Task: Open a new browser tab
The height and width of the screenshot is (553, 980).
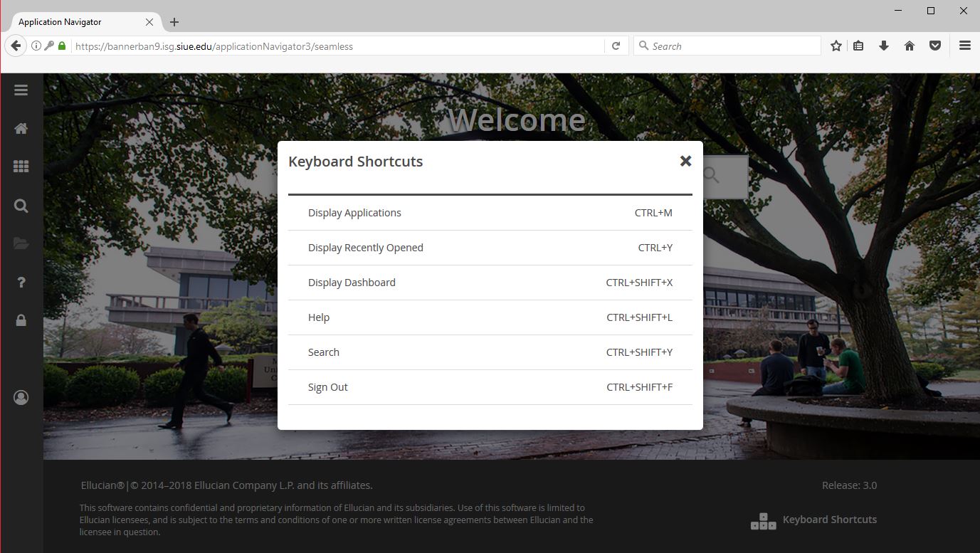Action: tap(174, 22)
